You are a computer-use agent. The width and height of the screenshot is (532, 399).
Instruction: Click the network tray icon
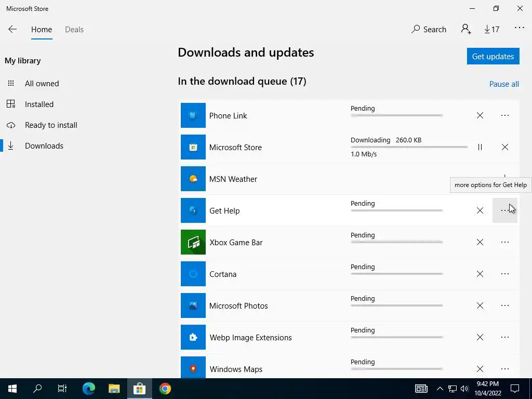tap(453, 389)
